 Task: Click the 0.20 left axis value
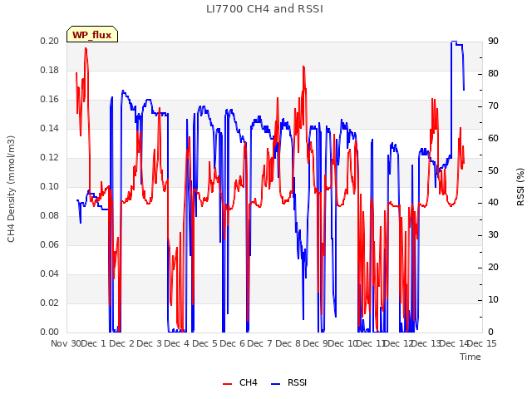pos(49,41)
